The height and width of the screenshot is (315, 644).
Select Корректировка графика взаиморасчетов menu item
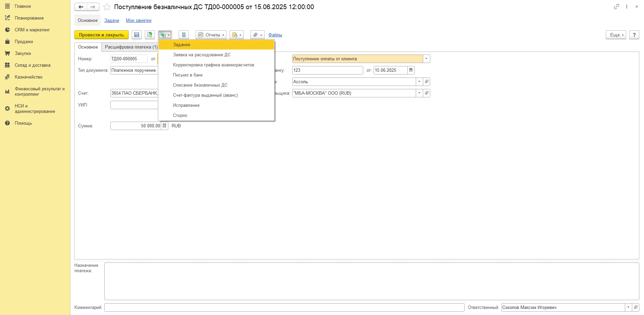216,65
